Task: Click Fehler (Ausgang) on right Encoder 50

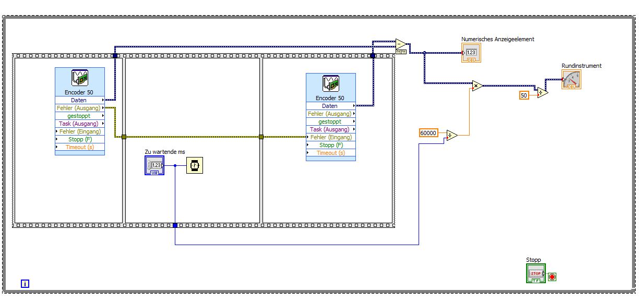Action: 331,114
